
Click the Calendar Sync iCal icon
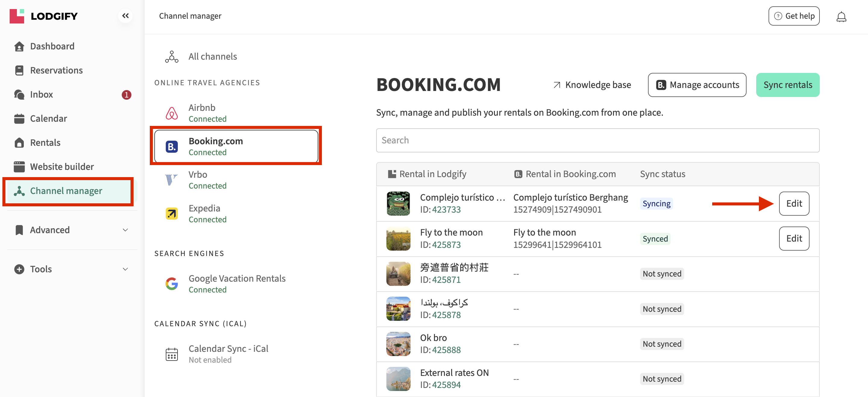pyautogui.click(x=171, y=354)
